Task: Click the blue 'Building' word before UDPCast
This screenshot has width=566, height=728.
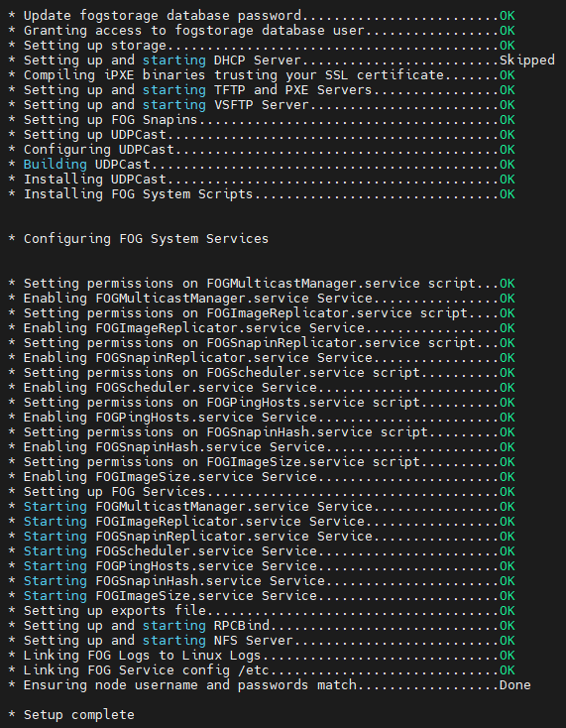Action: coord(56,165)
